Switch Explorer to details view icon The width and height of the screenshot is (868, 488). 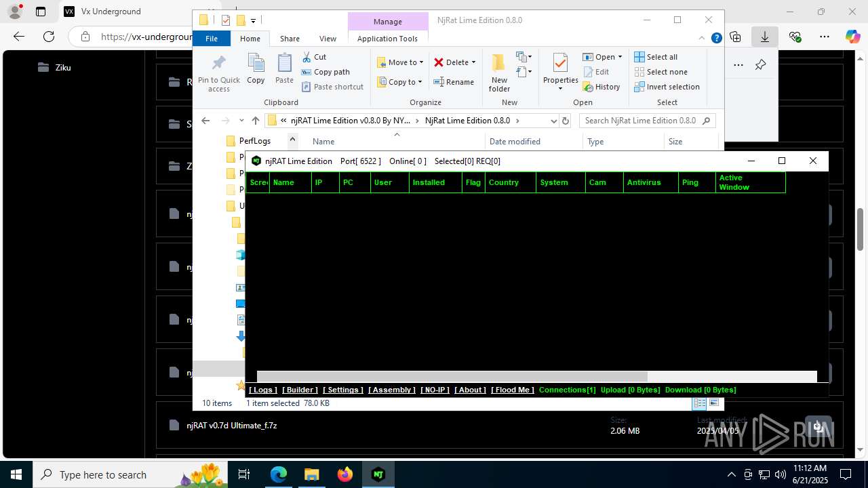pyautogui.click(x=699, y=403)
